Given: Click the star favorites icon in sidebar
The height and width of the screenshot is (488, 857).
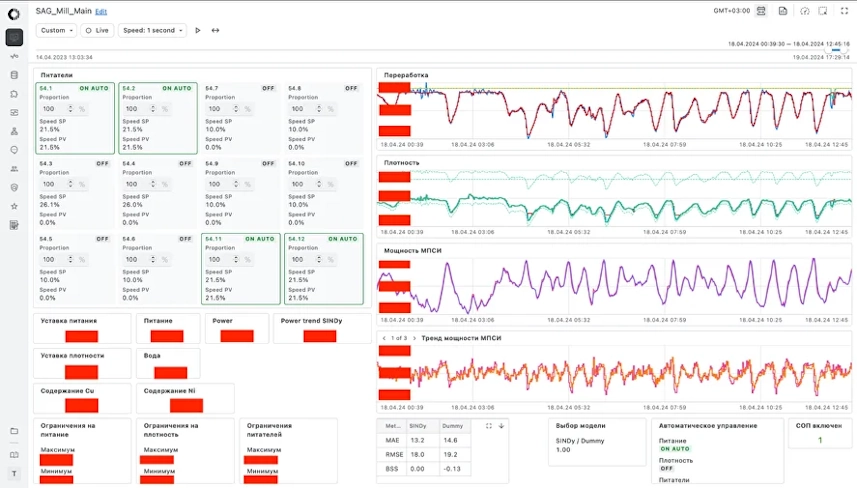Looking at the screenshot, I should click(x=14, y=206).
